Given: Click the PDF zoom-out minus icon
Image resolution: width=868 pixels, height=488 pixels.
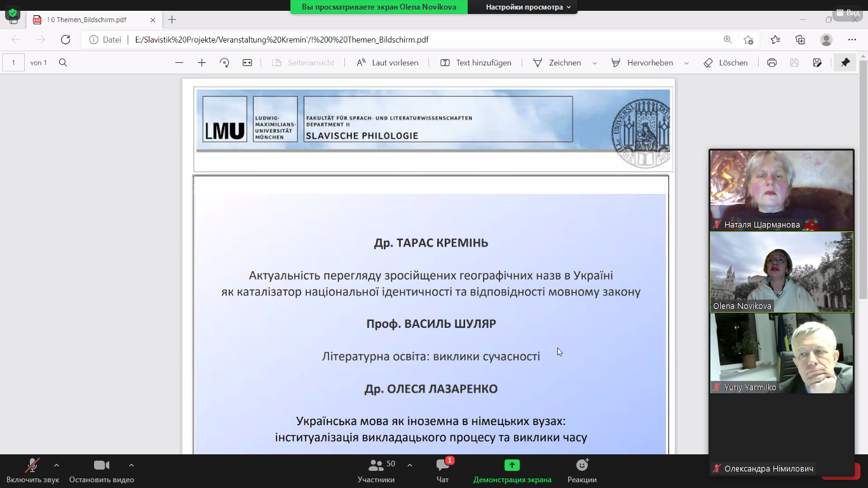Looking at the screenshot, I should tap(179, 63).
